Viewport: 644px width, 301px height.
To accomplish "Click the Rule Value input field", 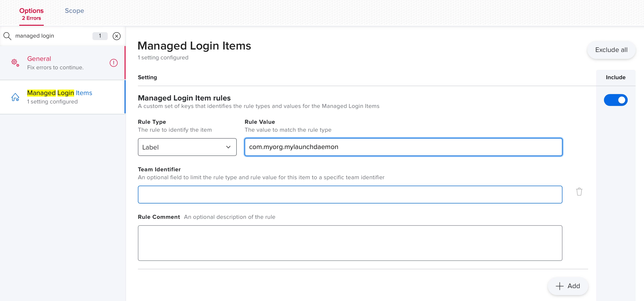I will pyautogui.click(x=403, y=147).
